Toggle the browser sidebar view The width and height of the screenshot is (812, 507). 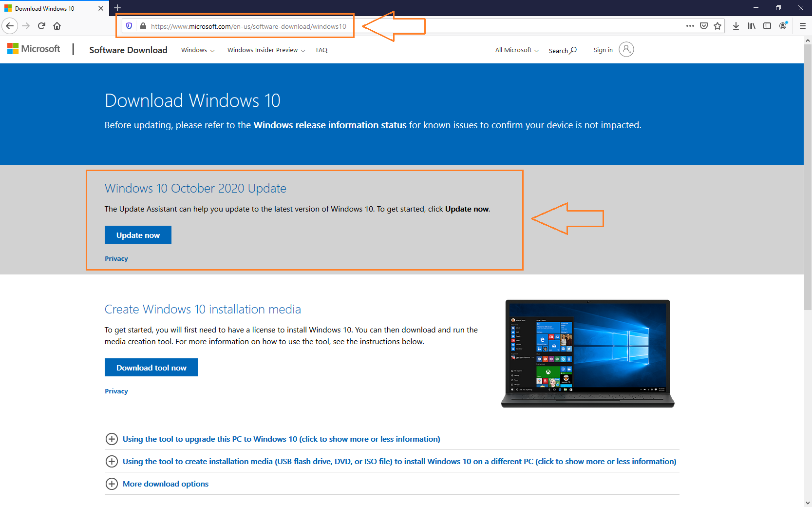coord(767,26)
